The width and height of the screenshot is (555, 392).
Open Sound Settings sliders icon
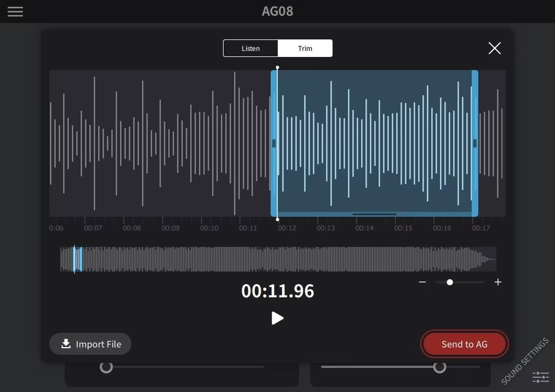(540, 377)
